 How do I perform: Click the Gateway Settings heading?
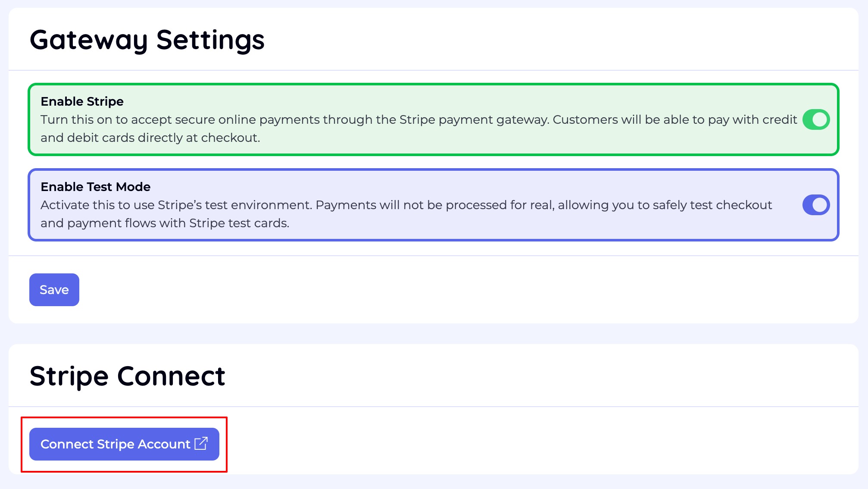click(x=147, y=40)
